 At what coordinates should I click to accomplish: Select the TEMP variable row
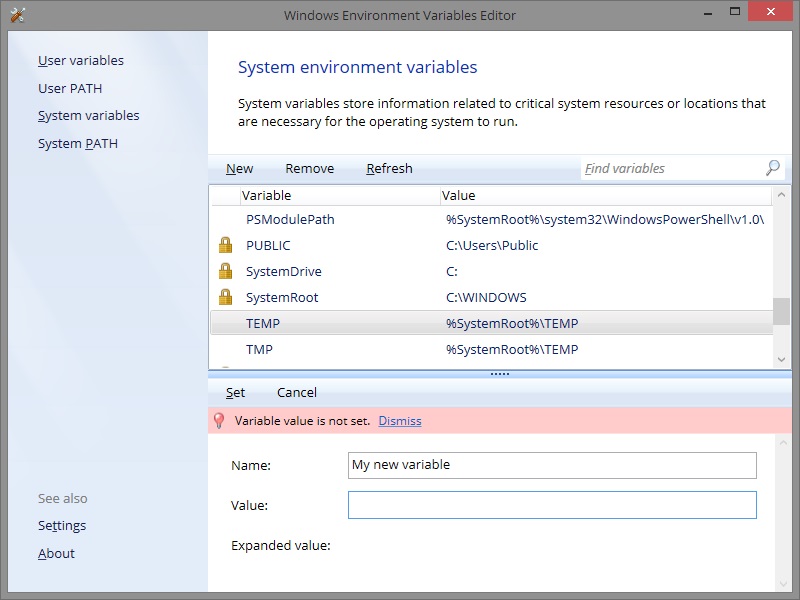(x=492, y=323)
